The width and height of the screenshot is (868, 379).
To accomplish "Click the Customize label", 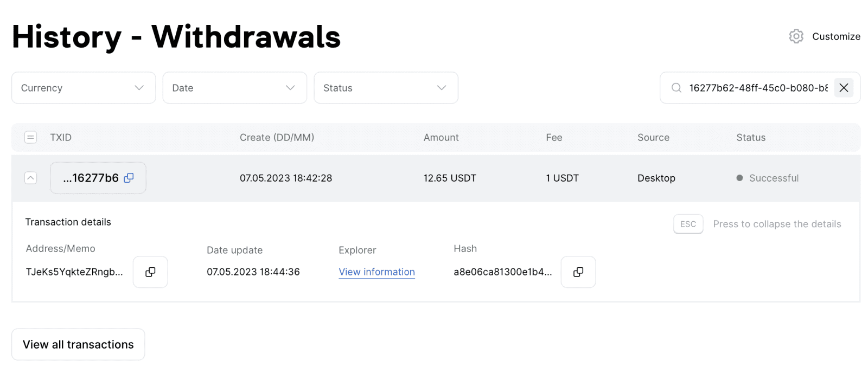I will coord(836,36).
